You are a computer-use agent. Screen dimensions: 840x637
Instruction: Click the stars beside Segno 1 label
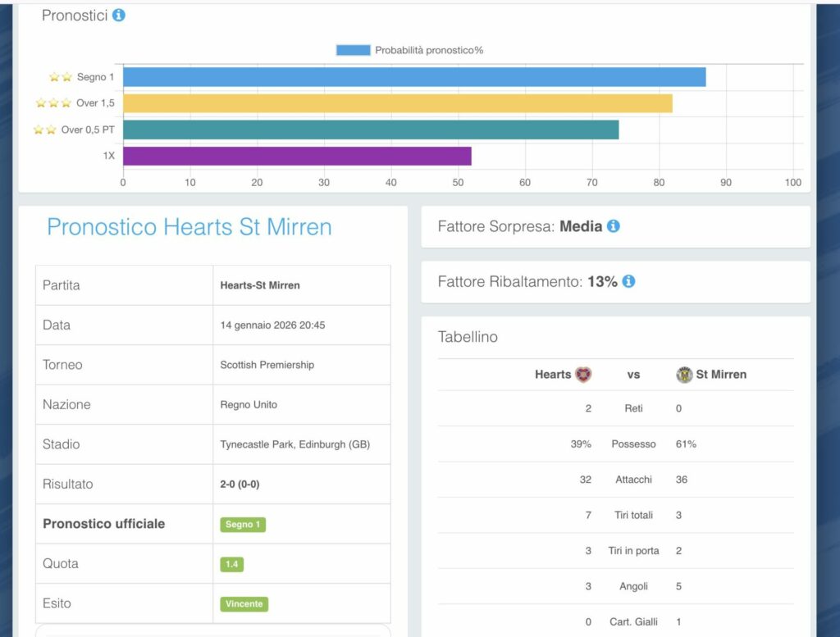(61, 77)
